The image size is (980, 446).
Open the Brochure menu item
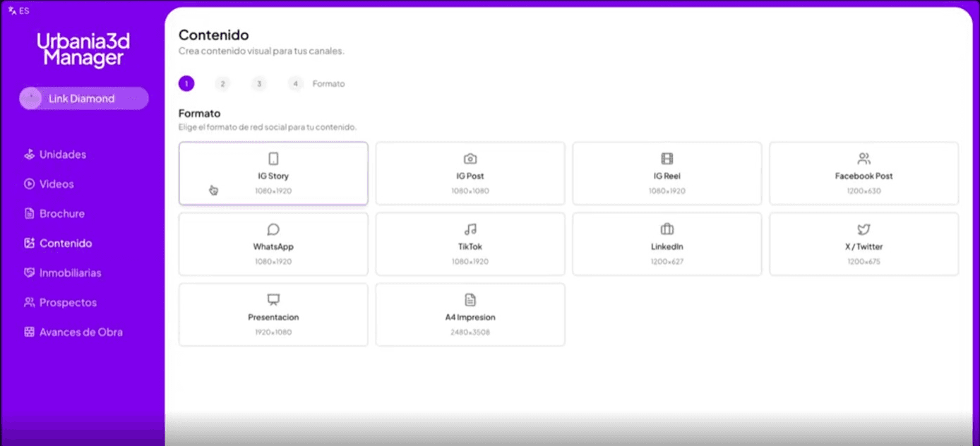point(62,214)
